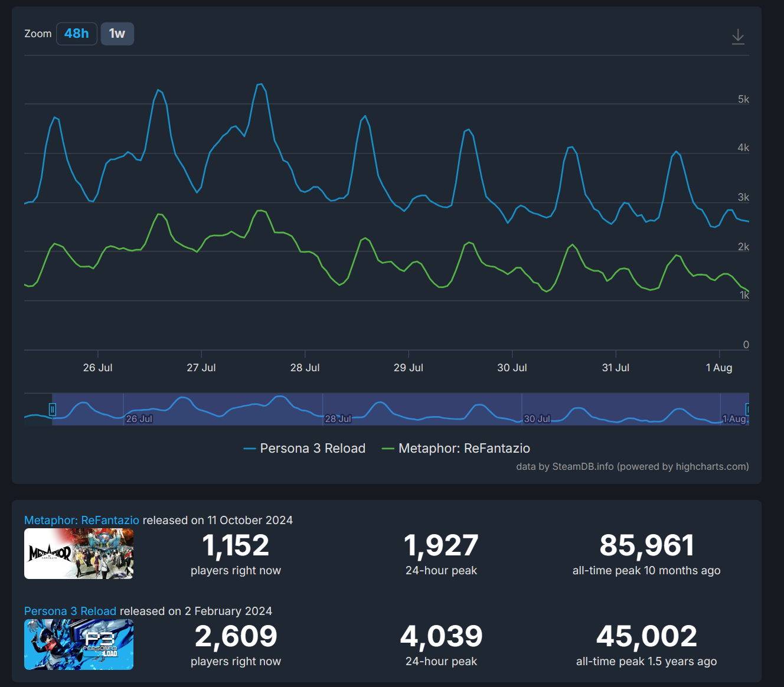Set chart zoom to 1w
Screen dimensions: 784x687
pos(117,34)
